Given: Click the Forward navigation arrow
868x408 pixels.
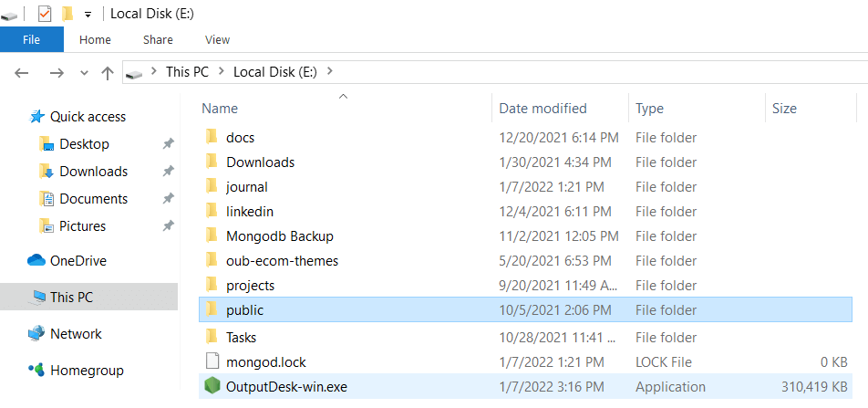Looking at the screenshot, I should click(x=57, y=73).
